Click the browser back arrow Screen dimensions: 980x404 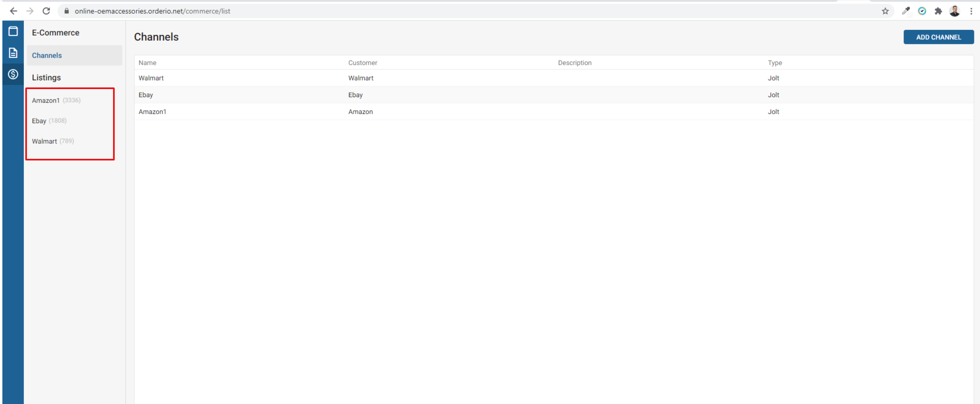pos(13,11)
